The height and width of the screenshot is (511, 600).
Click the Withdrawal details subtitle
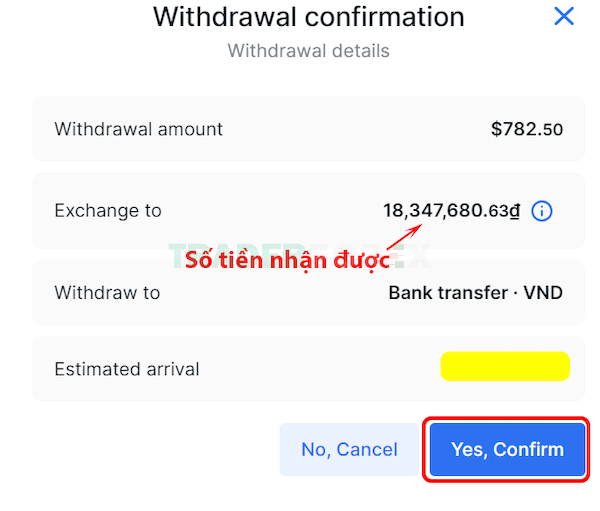[308, 51]
